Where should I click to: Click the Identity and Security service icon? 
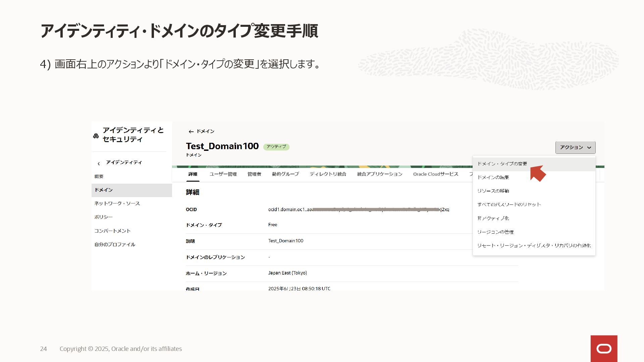96,136
